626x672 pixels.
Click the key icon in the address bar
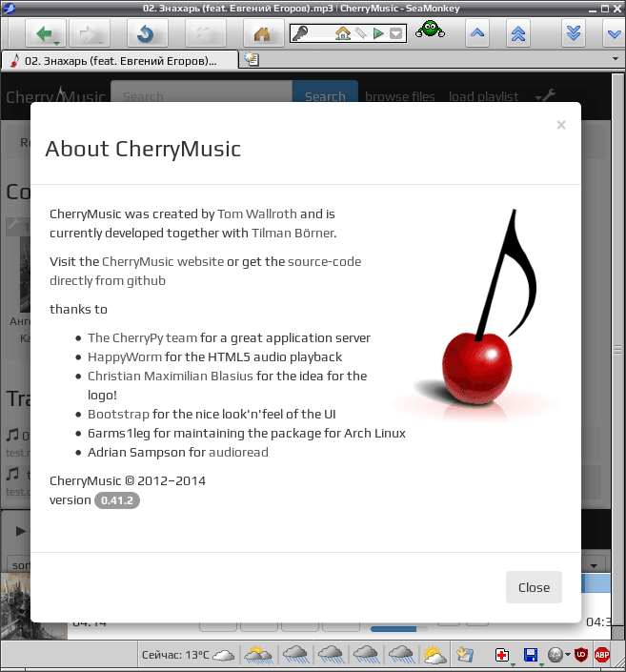tap(300, 33)
